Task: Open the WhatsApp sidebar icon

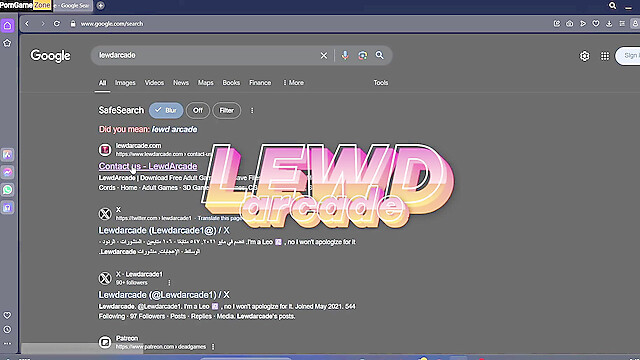Action: point(7,190)
